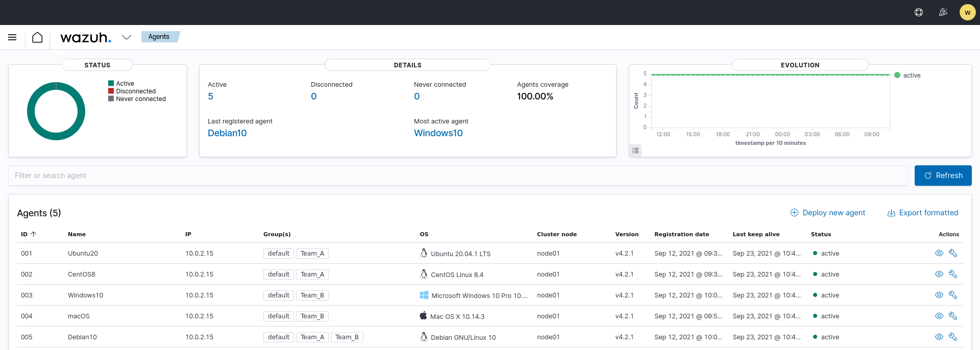
Task: Select the Agents breadcrumb tab
Action: tap(160, 37)
